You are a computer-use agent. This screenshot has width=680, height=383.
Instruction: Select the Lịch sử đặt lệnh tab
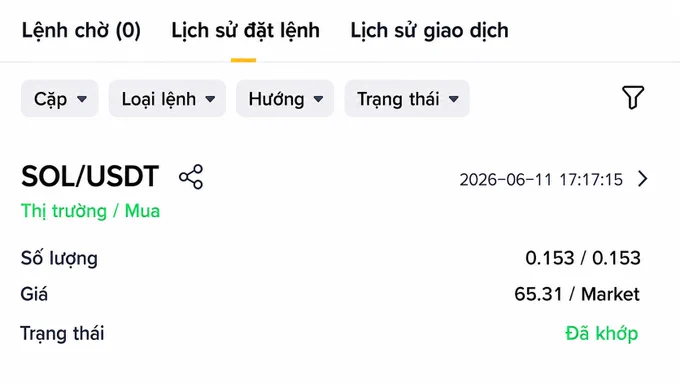click(x=245, y=31)
